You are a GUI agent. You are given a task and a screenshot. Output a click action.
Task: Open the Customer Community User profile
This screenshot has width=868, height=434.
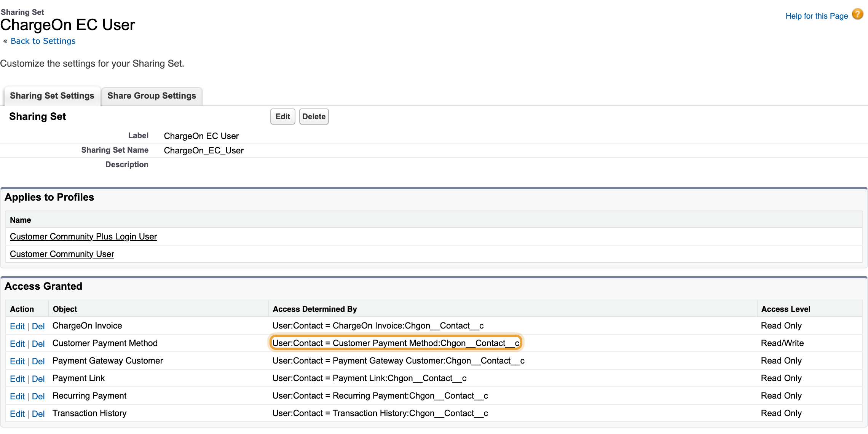click(62, 254)
